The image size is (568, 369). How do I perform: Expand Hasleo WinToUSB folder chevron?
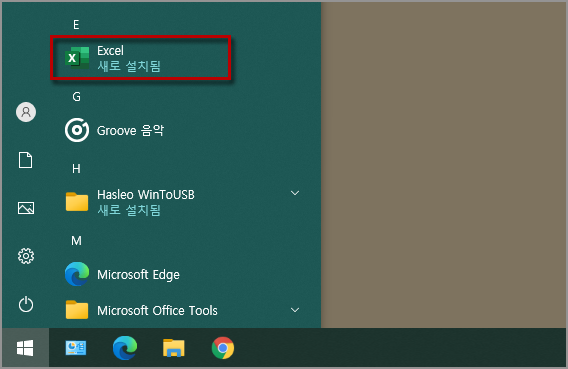pyautogui.click(x=295, y=193)
